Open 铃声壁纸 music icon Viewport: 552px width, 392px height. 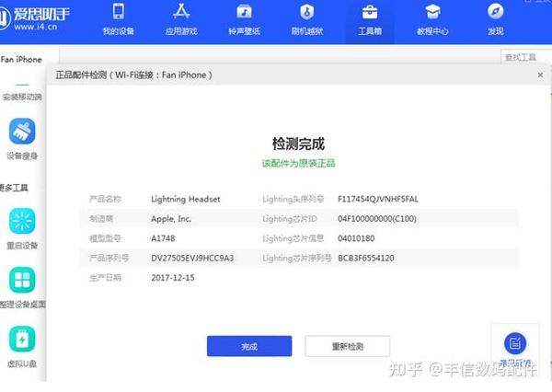coord(244,11)
